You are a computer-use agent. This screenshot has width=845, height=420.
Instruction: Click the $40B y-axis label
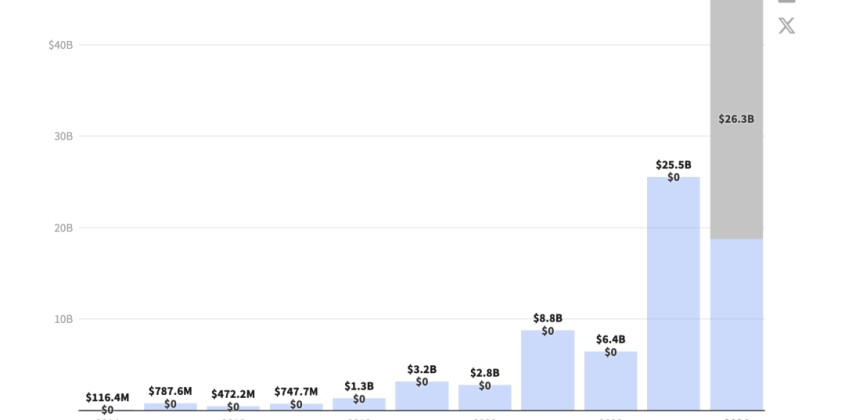(60, 45)
